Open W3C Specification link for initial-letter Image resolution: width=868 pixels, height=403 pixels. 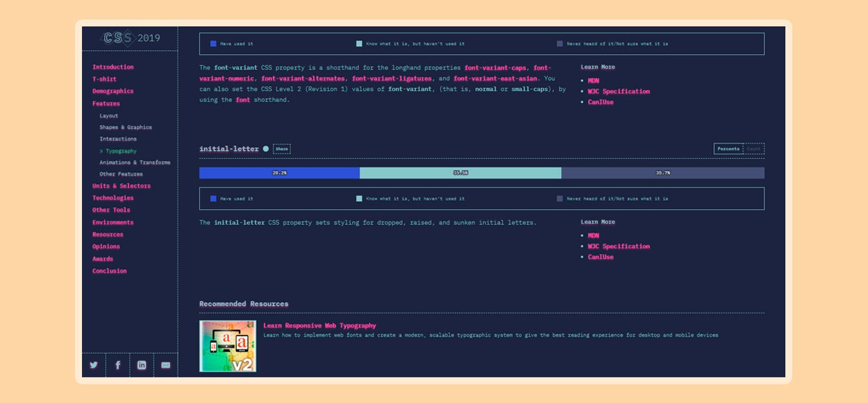coord(619,246)
